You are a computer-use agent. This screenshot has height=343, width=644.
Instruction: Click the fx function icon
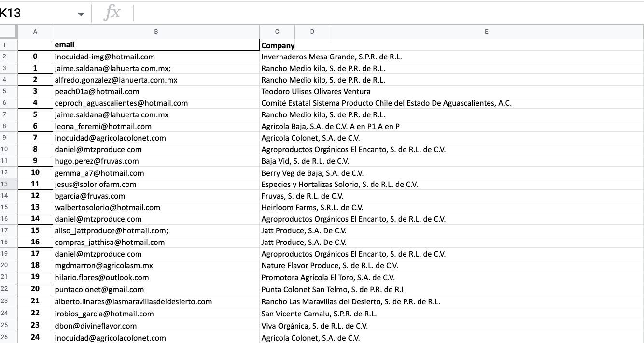point(112,13)
